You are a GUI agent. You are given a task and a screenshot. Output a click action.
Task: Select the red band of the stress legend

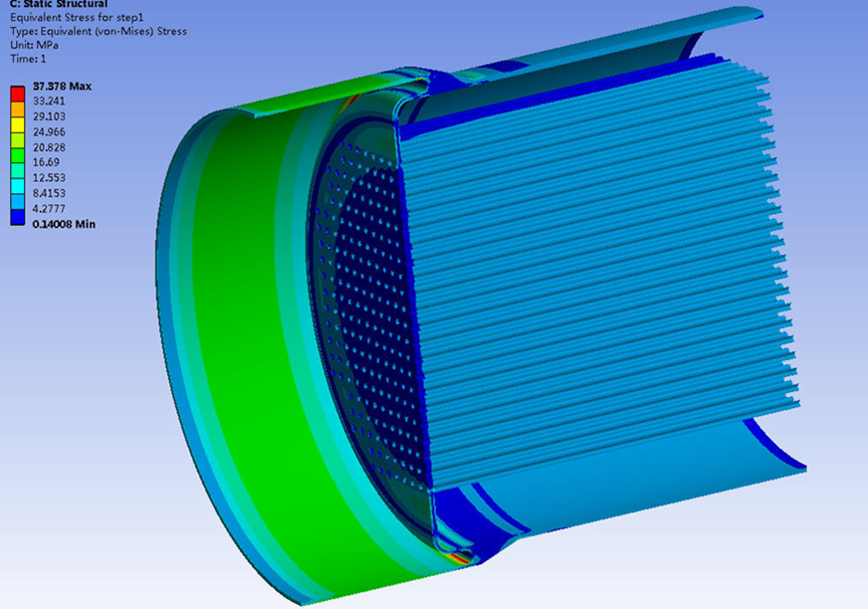[18, 94]
